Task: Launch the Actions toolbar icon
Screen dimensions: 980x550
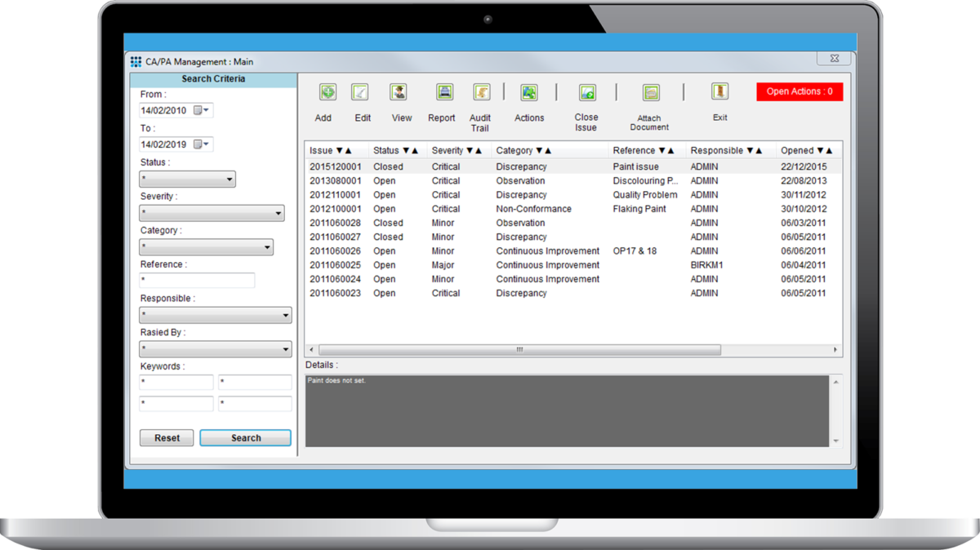Action: [x=529, y=92]
